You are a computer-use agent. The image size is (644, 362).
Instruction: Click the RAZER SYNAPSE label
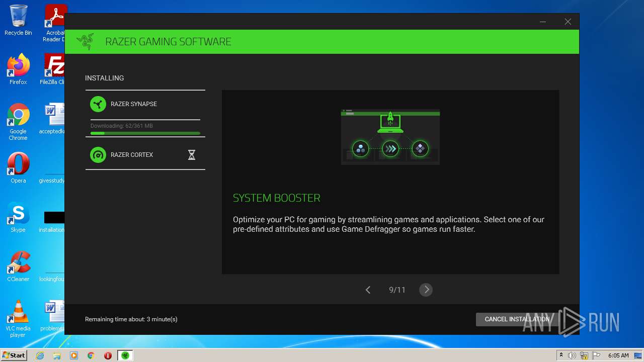[134, 104]
